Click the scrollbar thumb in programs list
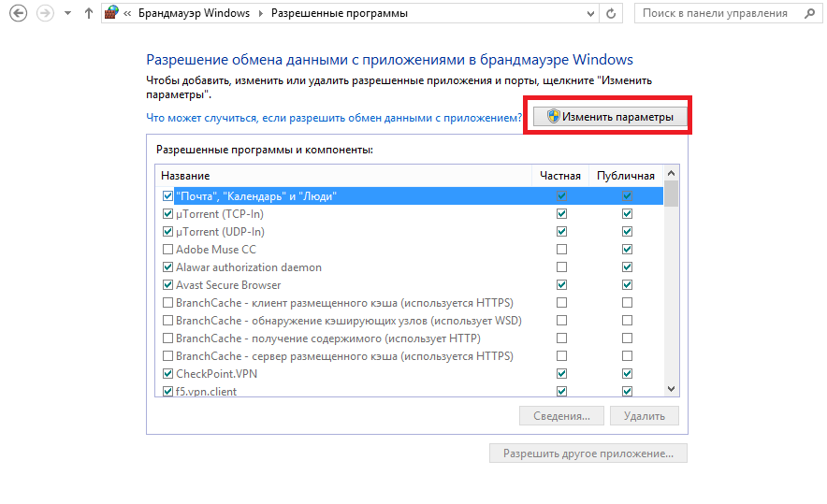827x504 pixels. click(x=671, y=194)
